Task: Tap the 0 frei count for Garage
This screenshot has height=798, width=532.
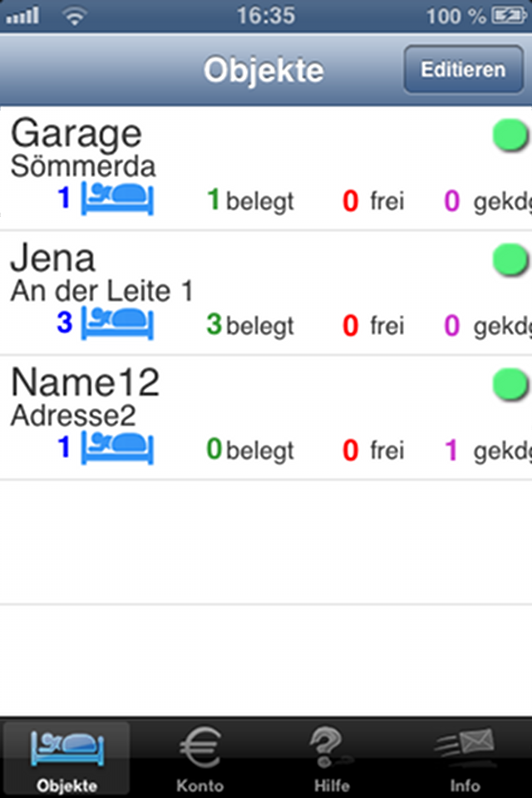Action: point(373,200)
